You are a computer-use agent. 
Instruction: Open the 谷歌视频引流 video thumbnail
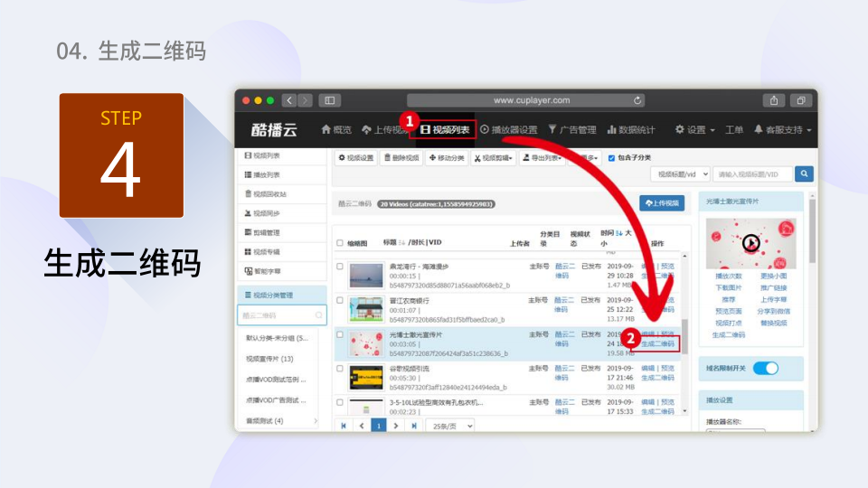click(x=366, y=378)
